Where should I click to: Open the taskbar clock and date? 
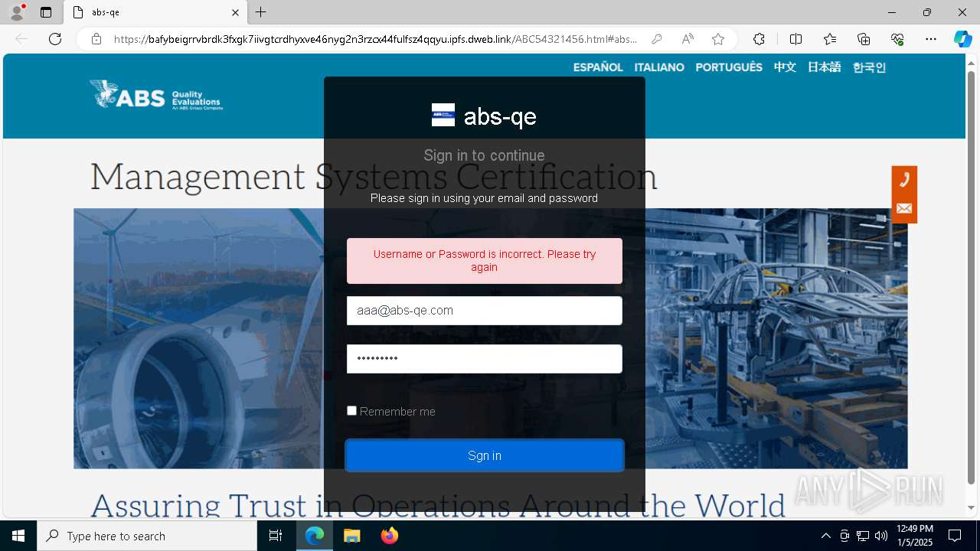[914, 536]
